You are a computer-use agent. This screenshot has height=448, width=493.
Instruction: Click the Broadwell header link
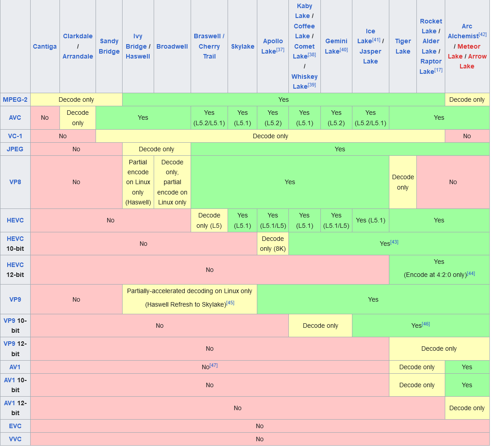pyautogui.click(x=172, y=46)
